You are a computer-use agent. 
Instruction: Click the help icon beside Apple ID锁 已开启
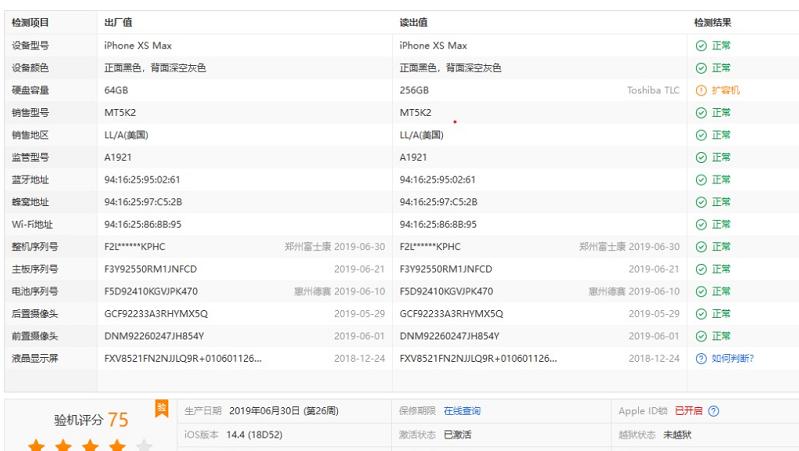point(713,411)
